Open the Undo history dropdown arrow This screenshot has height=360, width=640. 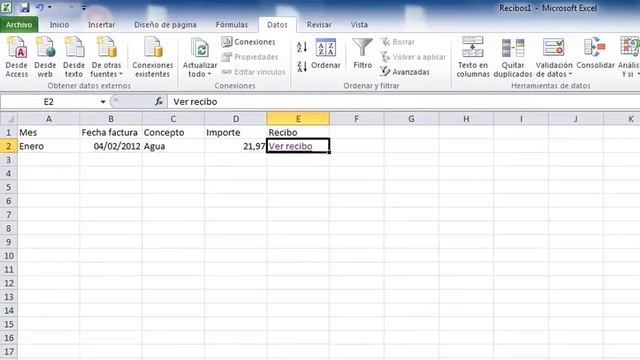click(x=50, y=7)
